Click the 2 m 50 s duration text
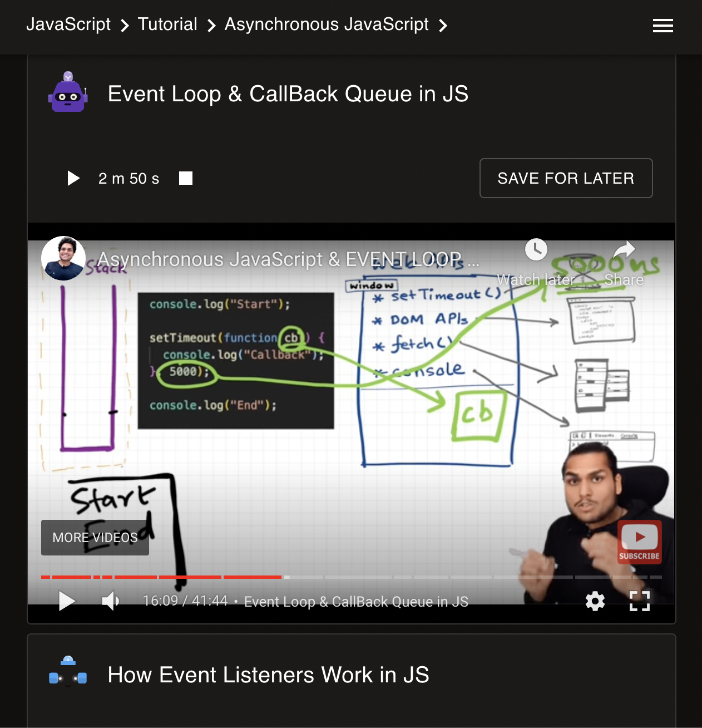The image size is (702, 728). 128,179
